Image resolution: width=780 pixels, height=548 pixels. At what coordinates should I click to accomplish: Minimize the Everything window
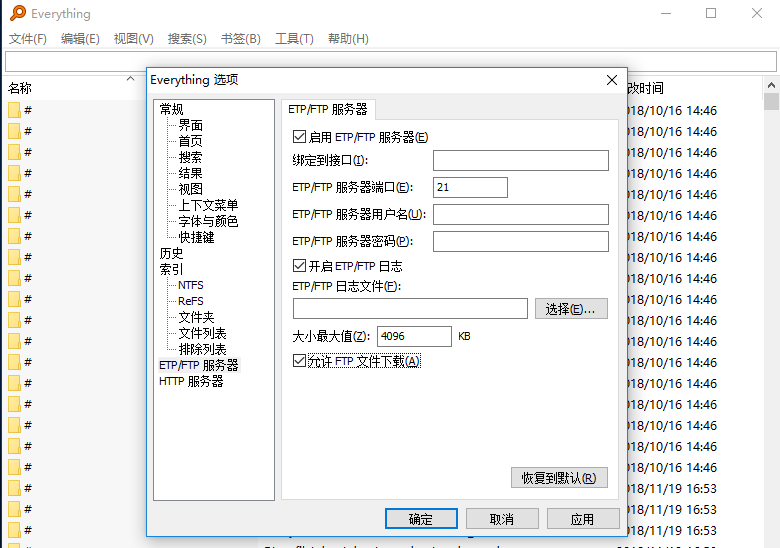(x=666, y=13)
